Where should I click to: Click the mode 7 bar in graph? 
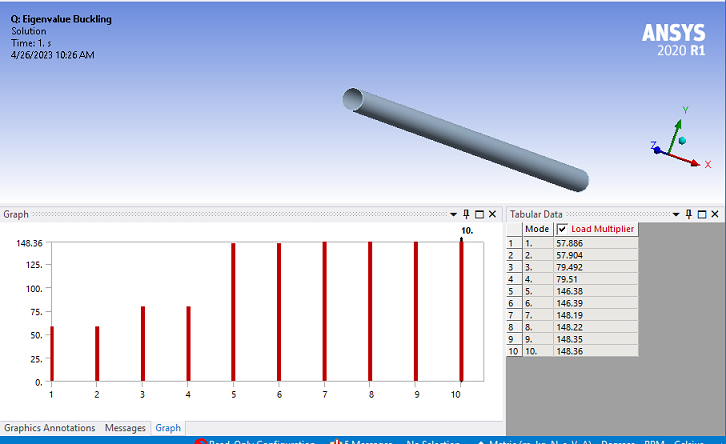tap(325, 312)
